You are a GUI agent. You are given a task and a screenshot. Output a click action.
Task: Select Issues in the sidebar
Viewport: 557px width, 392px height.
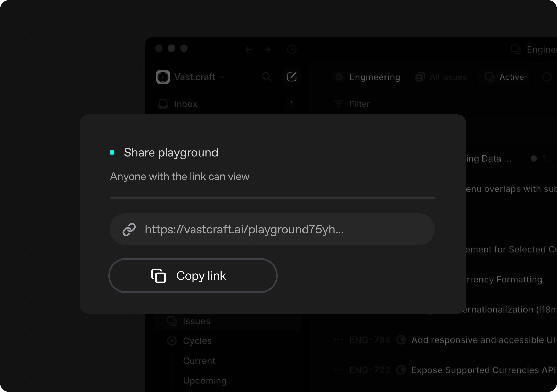tap(196, 321)
